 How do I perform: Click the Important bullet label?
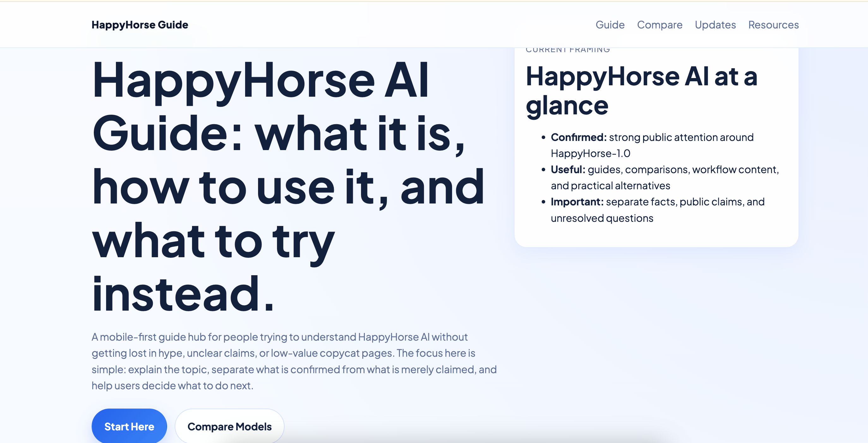point(577,202)
